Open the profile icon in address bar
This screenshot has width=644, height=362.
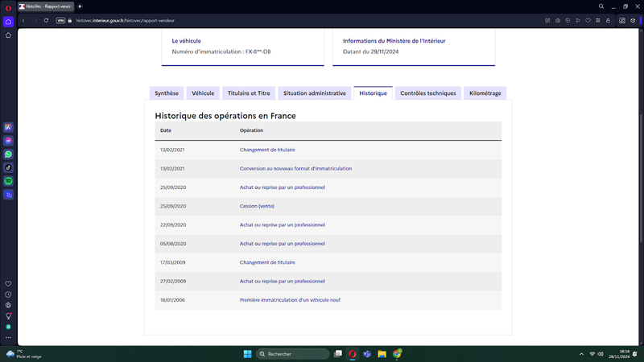tap(609, 21)
